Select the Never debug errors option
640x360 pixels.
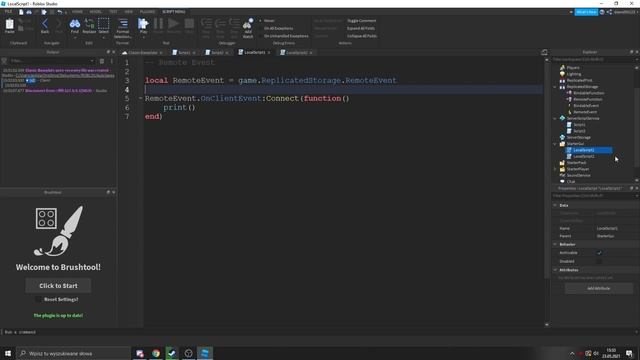(267, 21)
